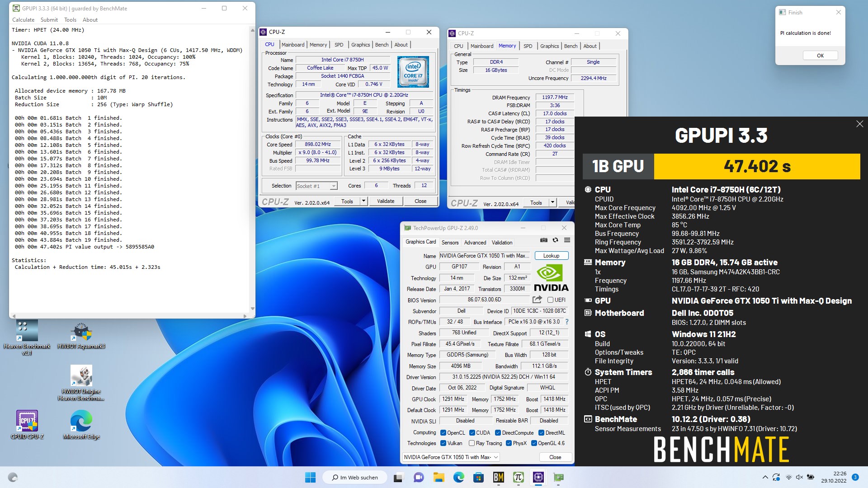Open the About menu in GPUPI

tap(90, 20)
